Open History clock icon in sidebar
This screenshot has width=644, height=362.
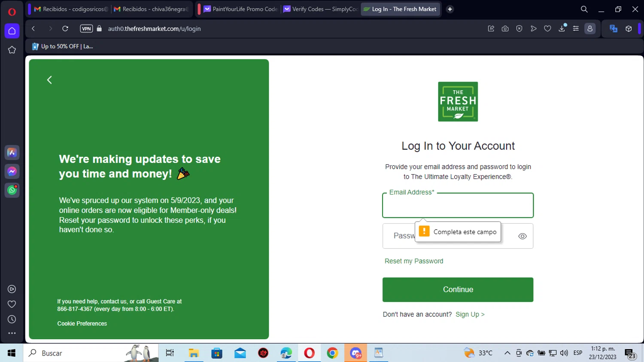click(x=12, y=319)
